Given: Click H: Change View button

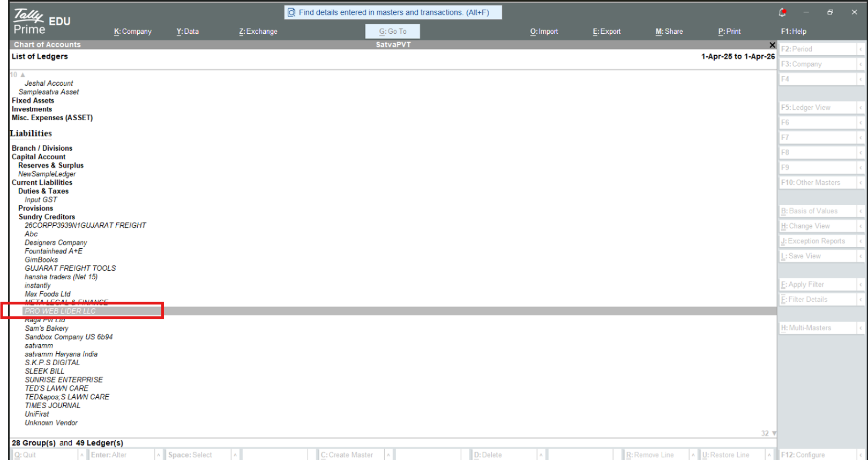Looking at the screenshot, I should pos(818,226).
